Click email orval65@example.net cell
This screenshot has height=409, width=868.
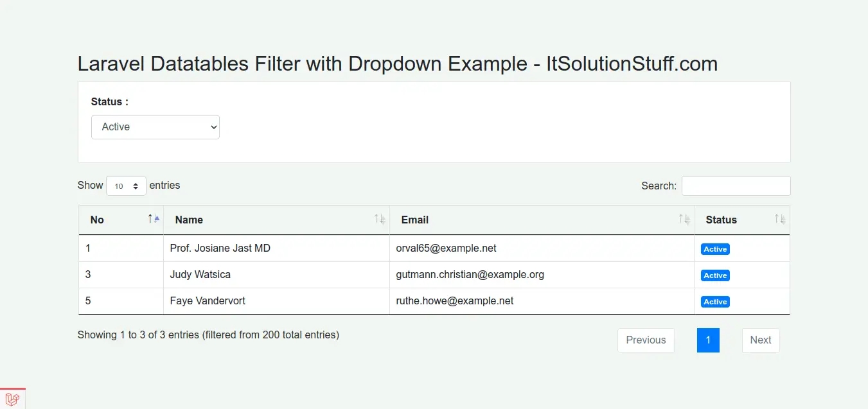446,248
